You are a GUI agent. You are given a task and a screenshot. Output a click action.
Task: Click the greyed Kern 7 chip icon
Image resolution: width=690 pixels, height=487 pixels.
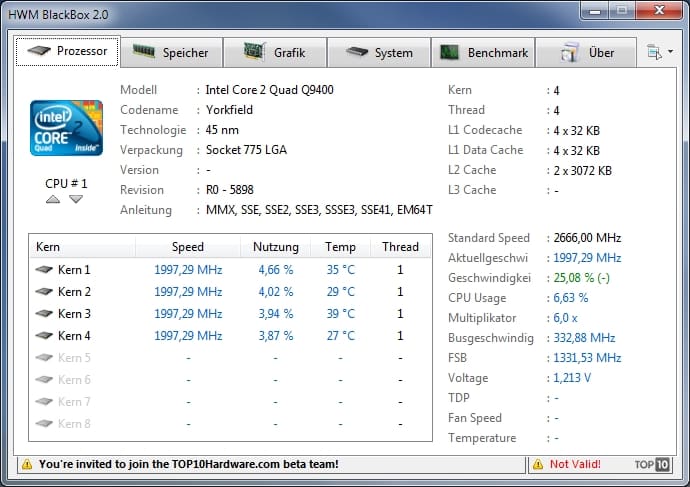click(44, 401)
